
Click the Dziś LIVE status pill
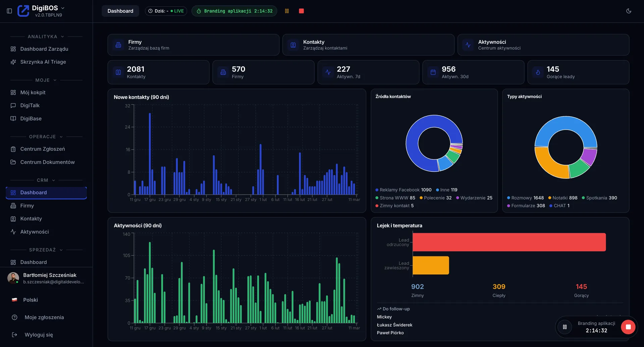(x=166, y=11)
